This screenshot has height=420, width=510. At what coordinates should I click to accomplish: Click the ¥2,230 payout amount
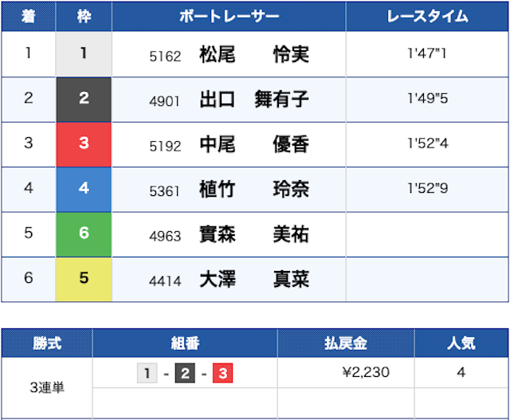365,373
